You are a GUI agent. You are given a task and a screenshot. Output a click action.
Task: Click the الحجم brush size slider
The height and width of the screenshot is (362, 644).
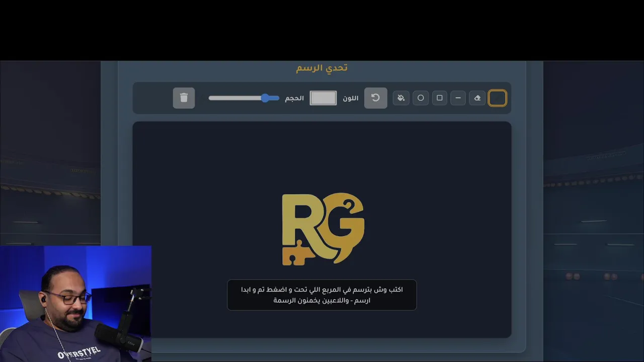click(244, 98)
